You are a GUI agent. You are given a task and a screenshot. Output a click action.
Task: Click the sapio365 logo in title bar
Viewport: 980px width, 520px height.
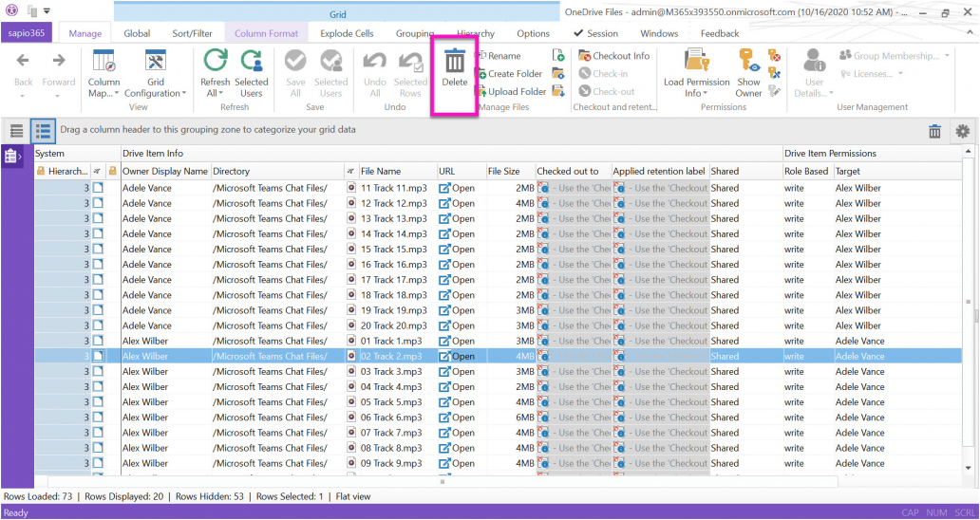coord(13,10)
